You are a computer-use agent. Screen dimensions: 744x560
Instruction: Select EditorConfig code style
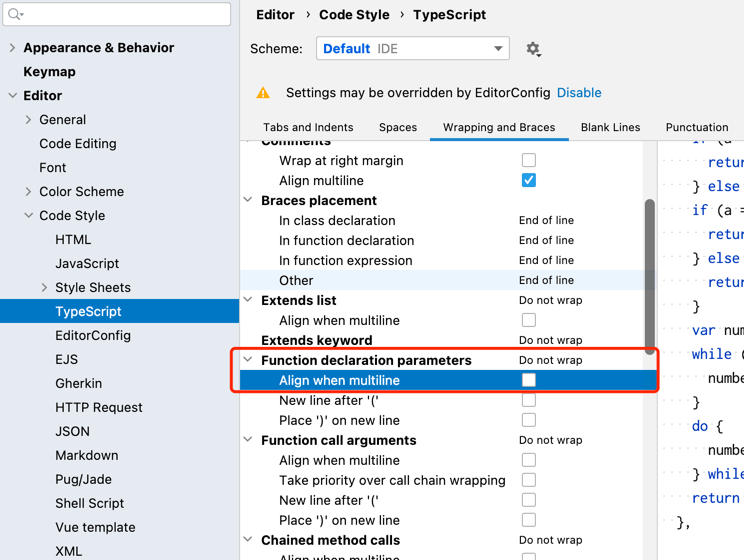click(93, 336)
